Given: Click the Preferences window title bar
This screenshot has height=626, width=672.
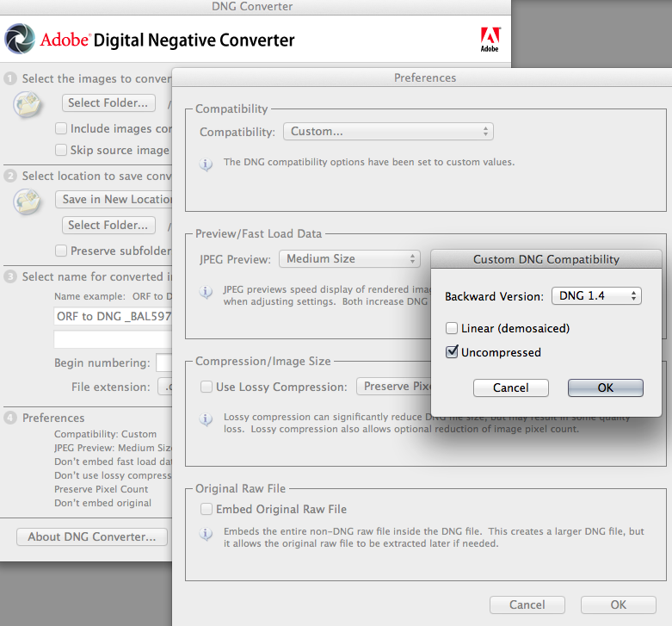Looking at the screenshot, I should coord(424,77).
